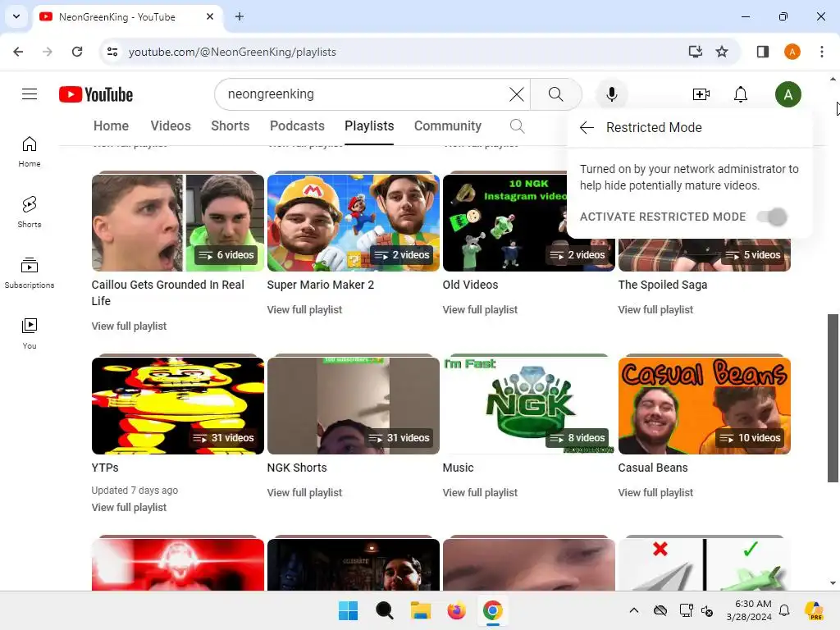
Task: Clear the search box with the X
Action: click(517, 94)
